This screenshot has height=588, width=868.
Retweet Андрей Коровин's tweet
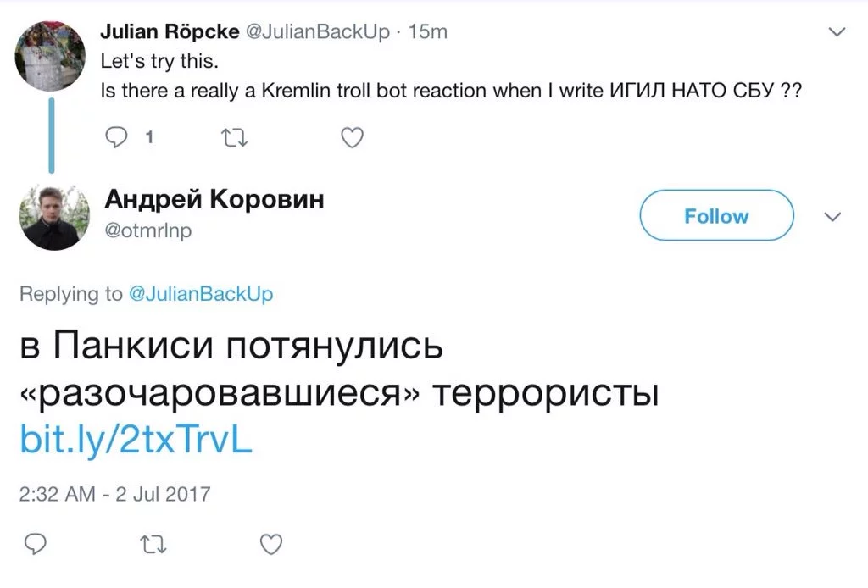[150, 543]
